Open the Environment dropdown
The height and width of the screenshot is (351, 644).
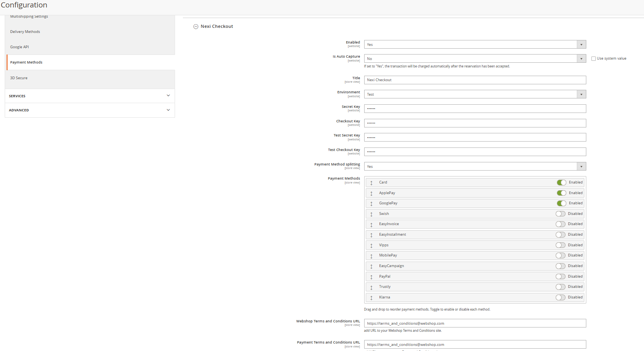(x=475, y=94)
